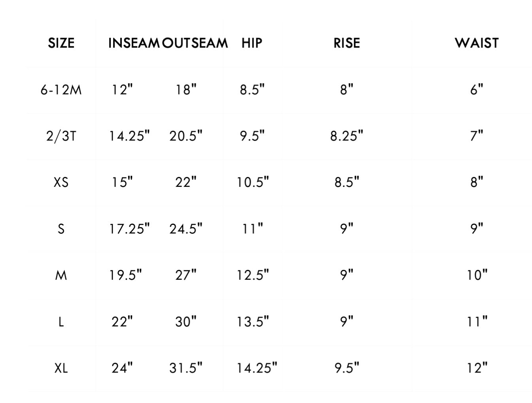The width and height of the screenshot is (532, 403).
Task: Click the 19.5" inseam value for size M
Action: (x=125, y=275)
